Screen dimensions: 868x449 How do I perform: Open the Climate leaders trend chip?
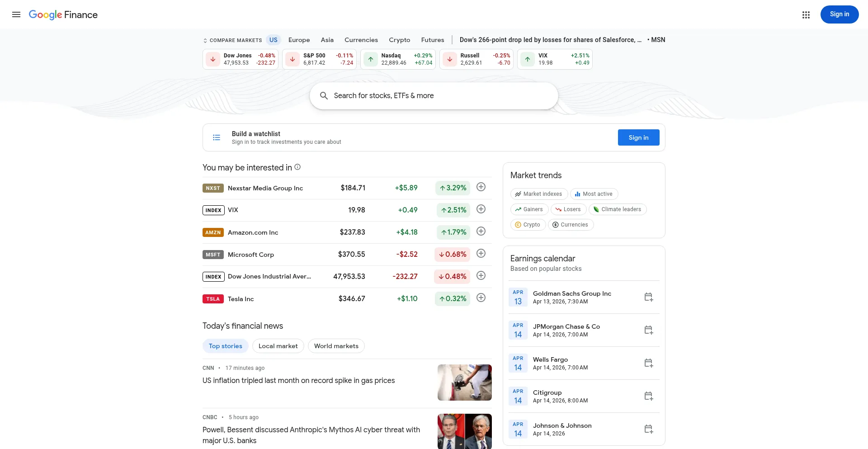[618, 209]
